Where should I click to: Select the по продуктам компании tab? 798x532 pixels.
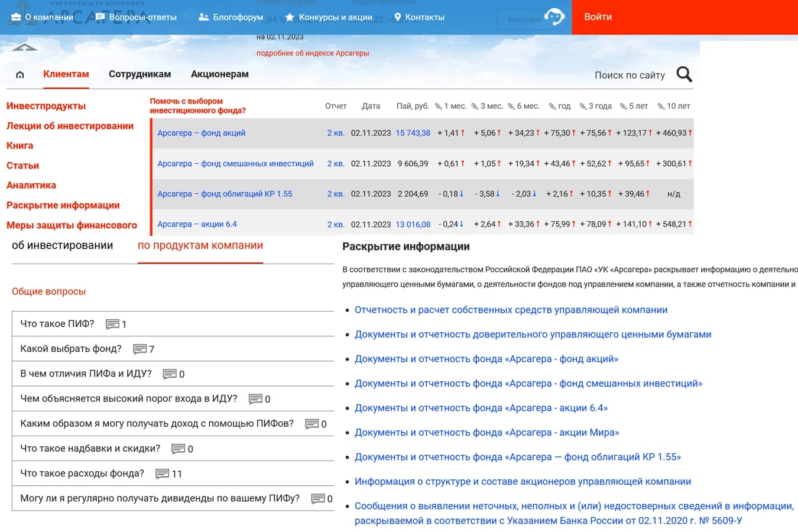[x=200, y=245]
